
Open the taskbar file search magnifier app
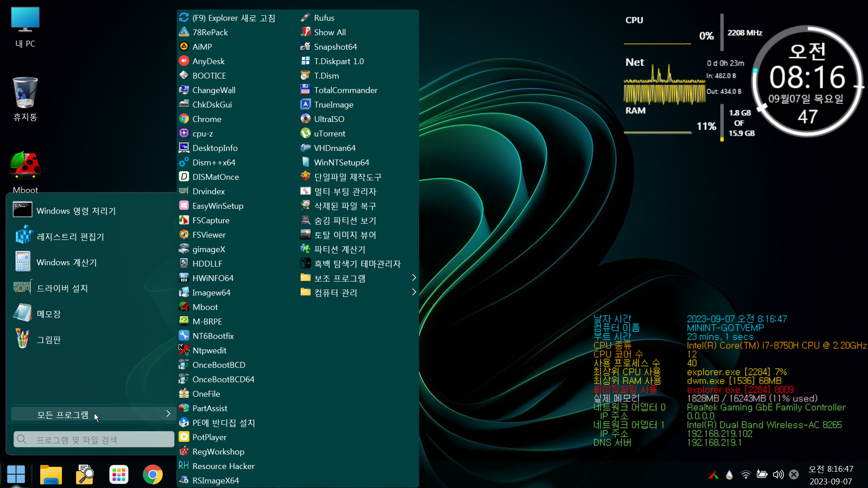(85, 474)
